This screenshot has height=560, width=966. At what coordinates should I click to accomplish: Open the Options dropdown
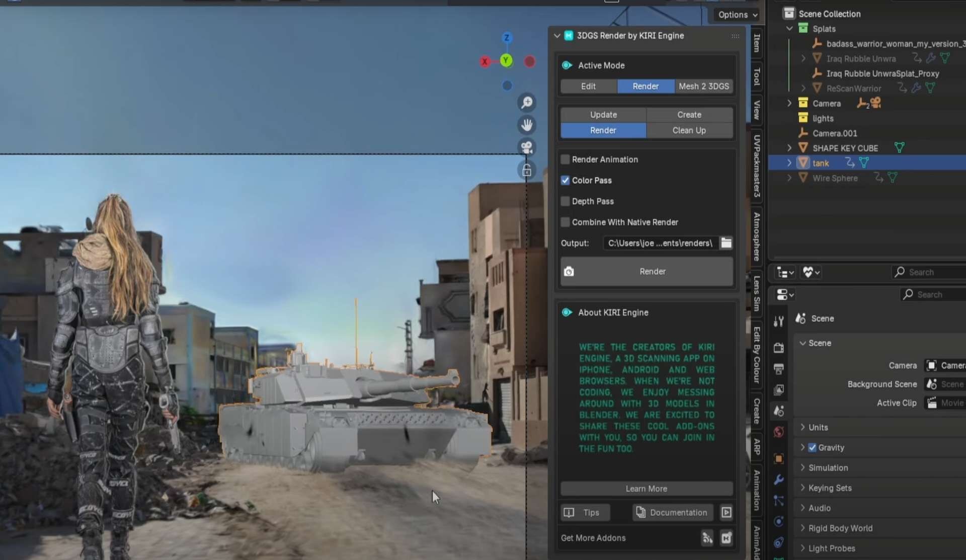click(x=737, y=15)
